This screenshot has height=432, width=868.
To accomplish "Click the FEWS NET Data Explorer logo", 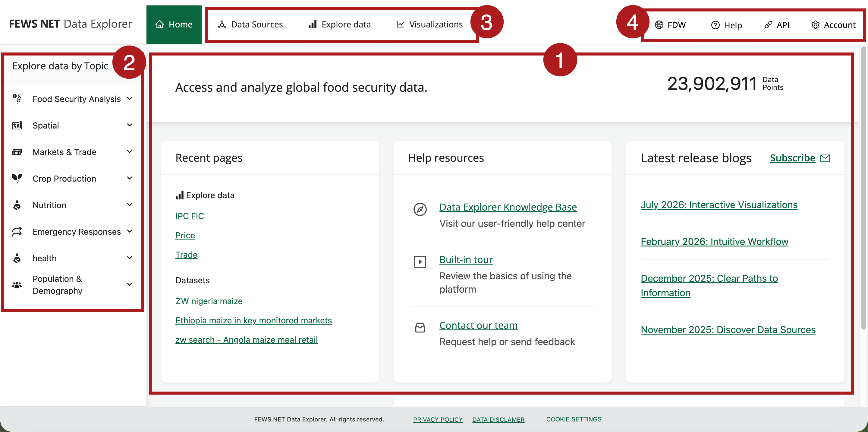I will click(x=70, y=24).
